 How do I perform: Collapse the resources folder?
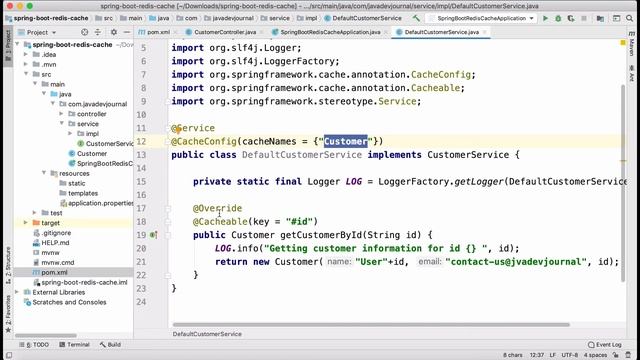point(44,173)
